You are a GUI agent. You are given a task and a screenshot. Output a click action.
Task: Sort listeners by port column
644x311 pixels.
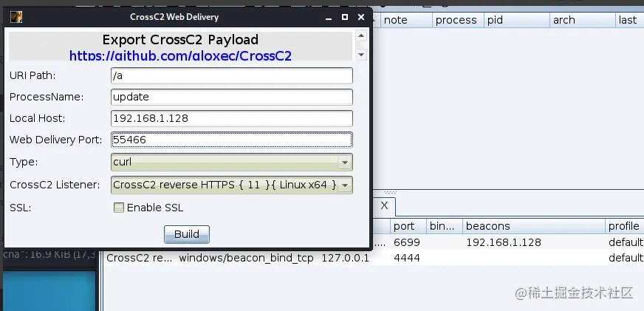click(x=408, y=226)
